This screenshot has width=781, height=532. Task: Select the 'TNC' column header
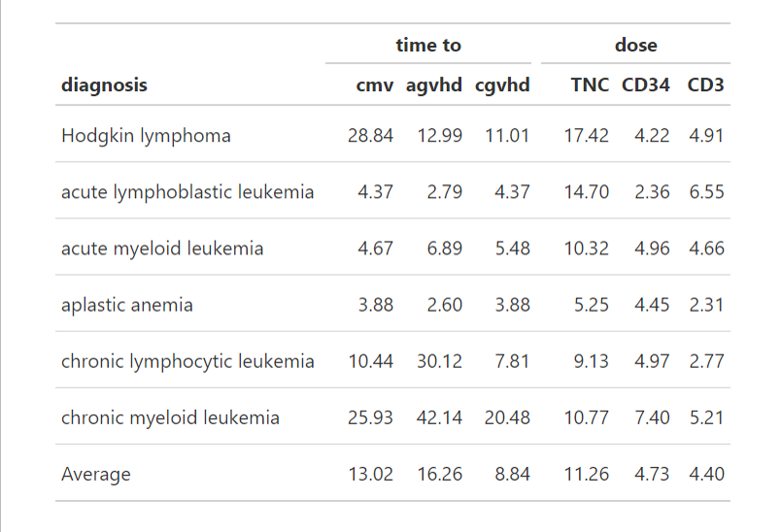(590, 85)
